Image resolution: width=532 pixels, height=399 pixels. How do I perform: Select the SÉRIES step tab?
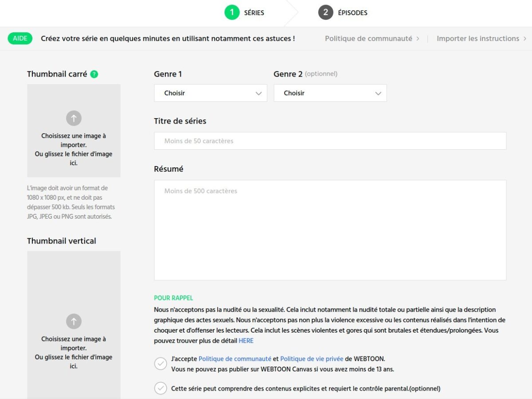[x=245, y=13]
